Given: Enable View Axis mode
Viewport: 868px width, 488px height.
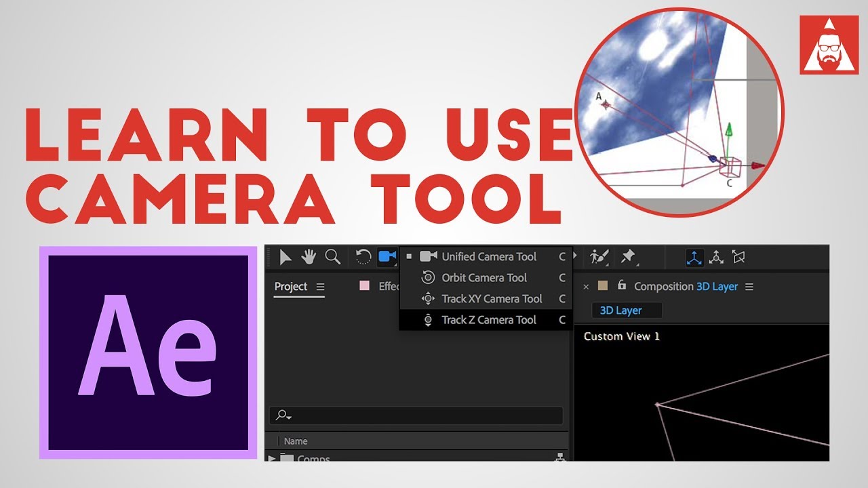Looking at the screenshot, I should pyautogui.click(x=739, y=257).
